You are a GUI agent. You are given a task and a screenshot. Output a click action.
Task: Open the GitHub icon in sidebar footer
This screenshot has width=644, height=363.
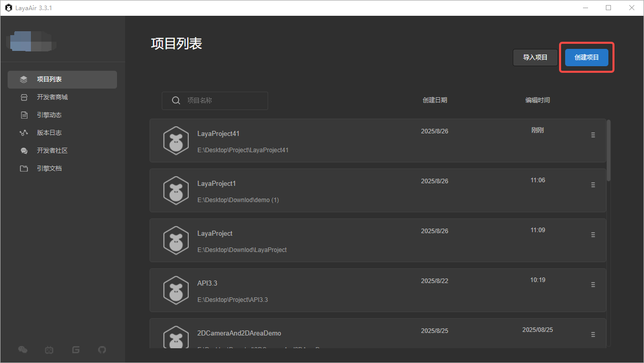[x=102, y=350]
